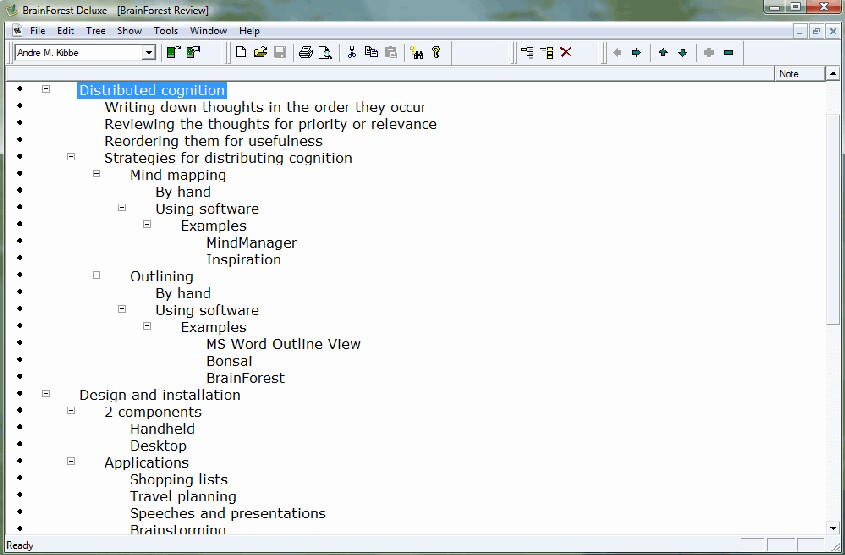Open the Tree menu
Image resolution: width=845 pixels, height=555 pixels.
click(x=95, y=31)
